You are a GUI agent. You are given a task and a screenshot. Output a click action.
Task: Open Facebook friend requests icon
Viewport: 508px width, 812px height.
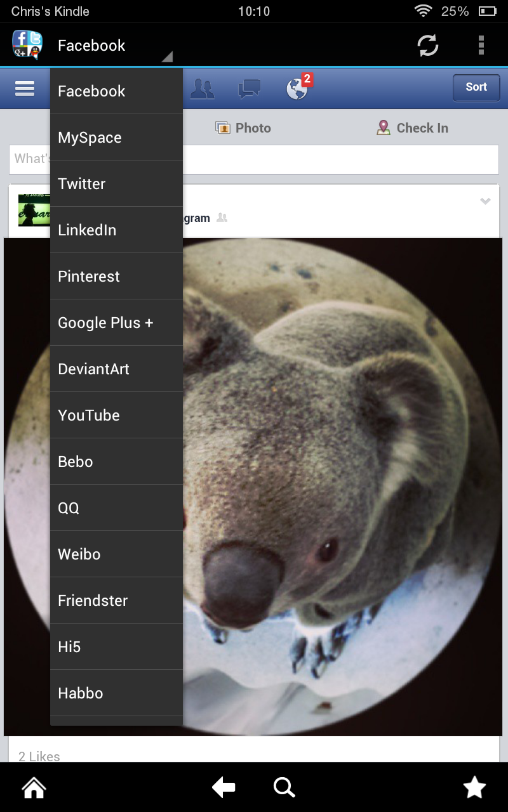(x=203, y=89)
